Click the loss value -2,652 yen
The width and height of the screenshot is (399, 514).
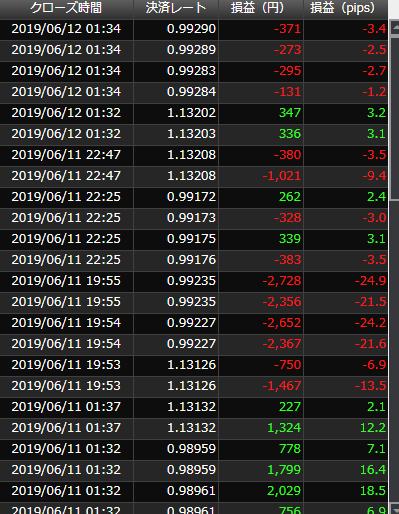(x=282, y=323)
